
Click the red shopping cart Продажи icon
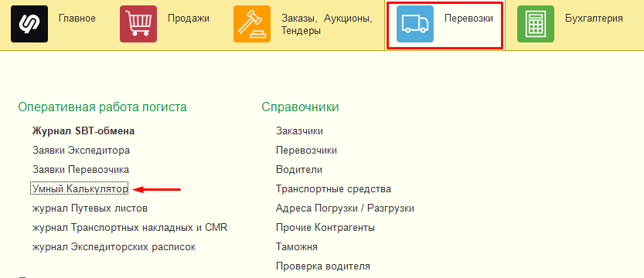click(x=138, y=24)
